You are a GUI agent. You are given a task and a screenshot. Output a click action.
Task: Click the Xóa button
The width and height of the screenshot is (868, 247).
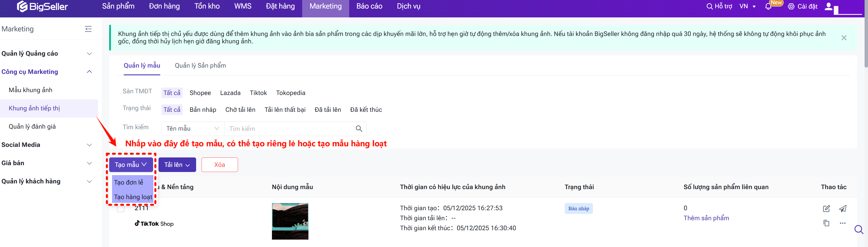click(219, 165)
